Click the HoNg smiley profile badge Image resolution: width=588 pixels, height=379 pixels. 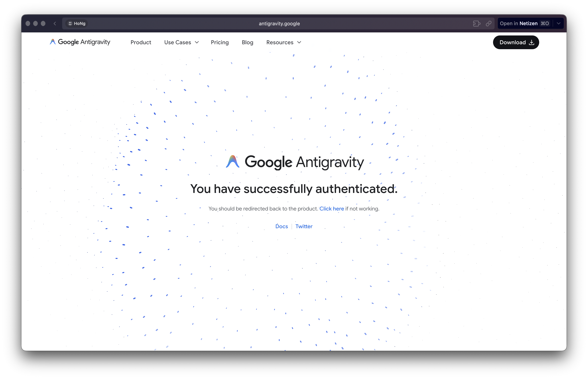click(x=77, y=24)
